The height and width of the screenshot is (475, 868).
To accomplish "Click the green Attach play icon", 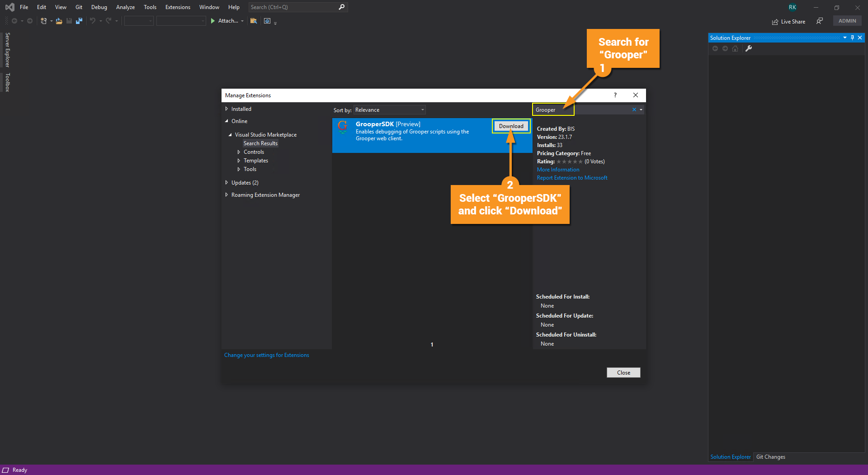I will pos(213,21).
